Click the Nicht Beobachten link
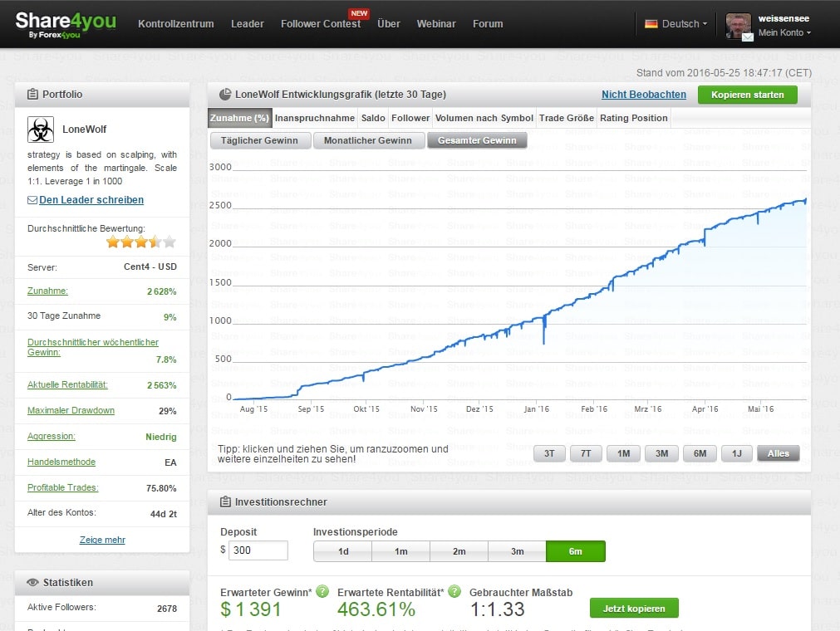Screen dimensions: 840x631 tap(644, 95)
